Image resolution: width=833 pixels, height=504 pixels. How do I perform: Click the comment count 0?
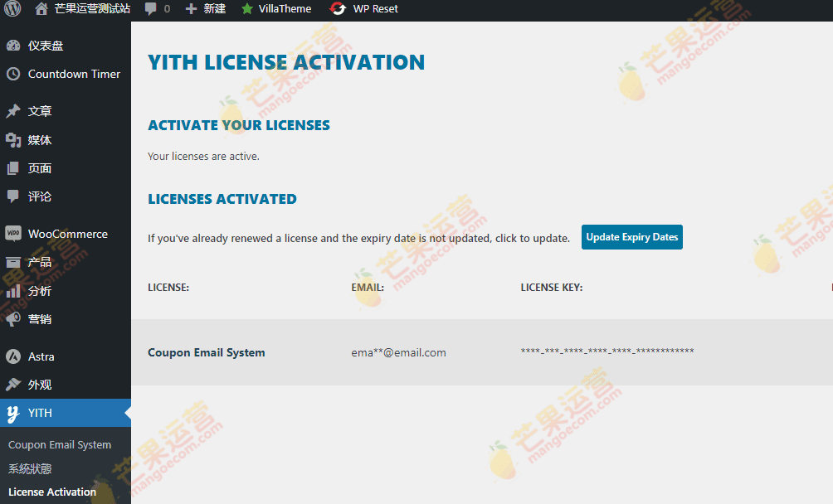point(167,9)
